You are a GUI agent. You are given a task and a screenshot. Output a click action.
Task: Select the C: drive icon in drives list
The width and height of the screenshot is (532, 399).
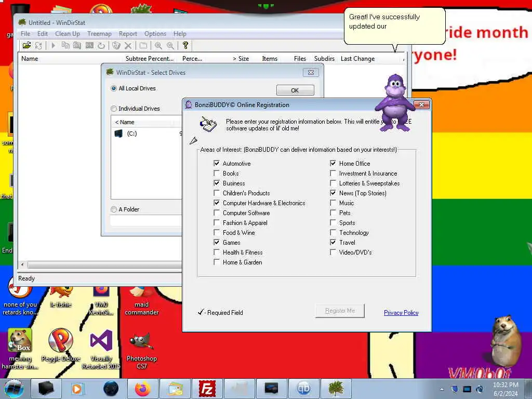pos(118,134)
